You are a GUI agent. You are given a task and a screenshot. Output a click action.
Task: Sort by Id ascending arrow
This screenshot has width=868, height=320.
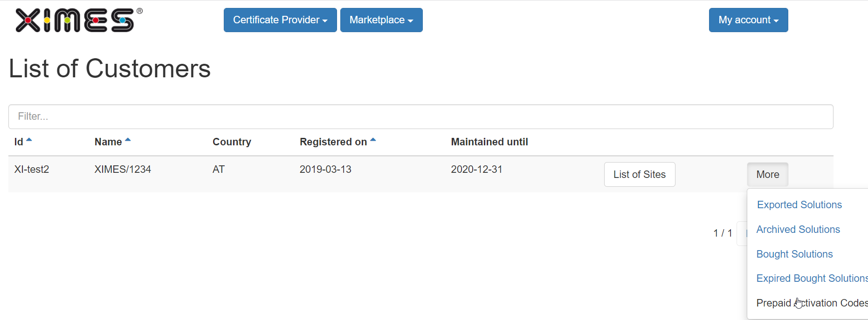pyautogui.click(x=29, y=140)
